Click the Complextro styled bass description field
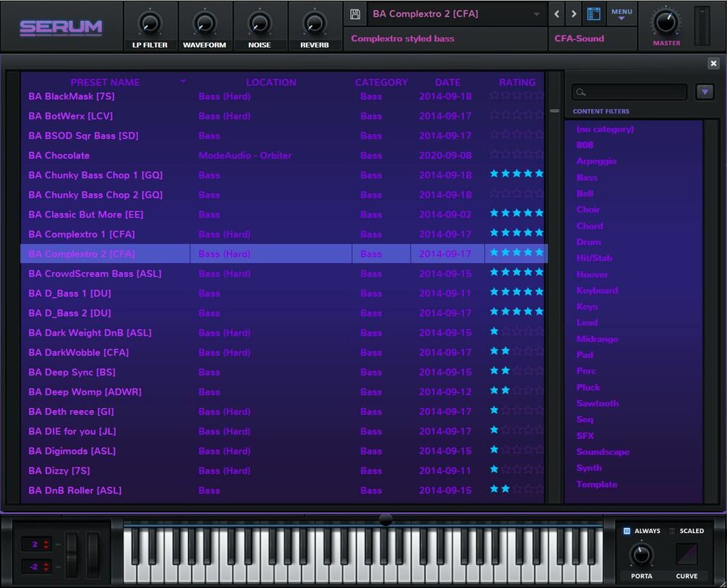The image size is (727, 588). point(445,38)
